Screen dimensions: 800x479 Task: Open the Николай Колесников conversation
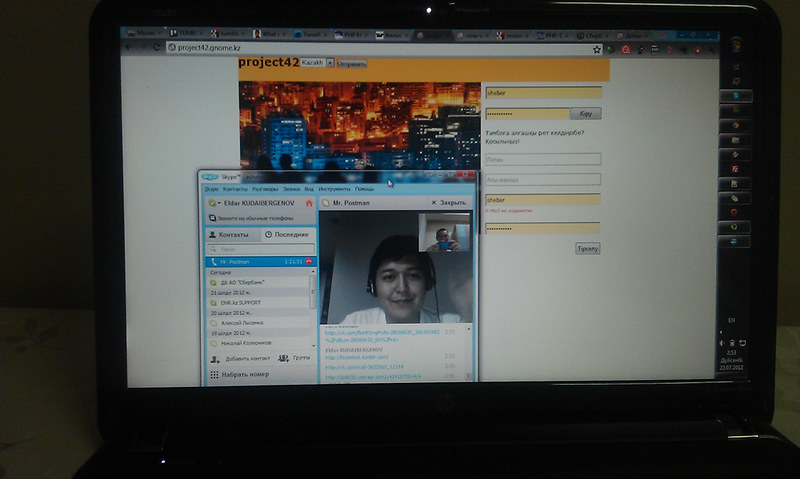258,343
